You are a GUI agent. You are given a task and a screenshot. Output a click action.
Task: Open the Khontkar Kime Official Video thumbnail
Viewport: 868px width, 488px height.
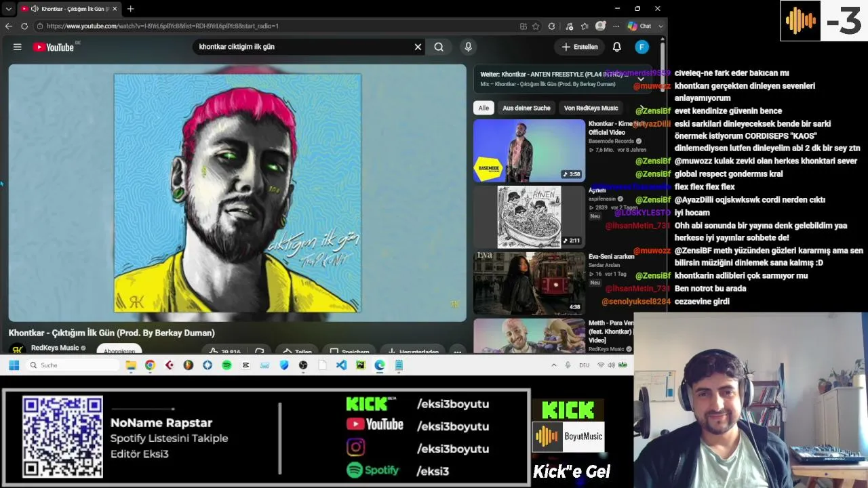[x=529, y=150]
